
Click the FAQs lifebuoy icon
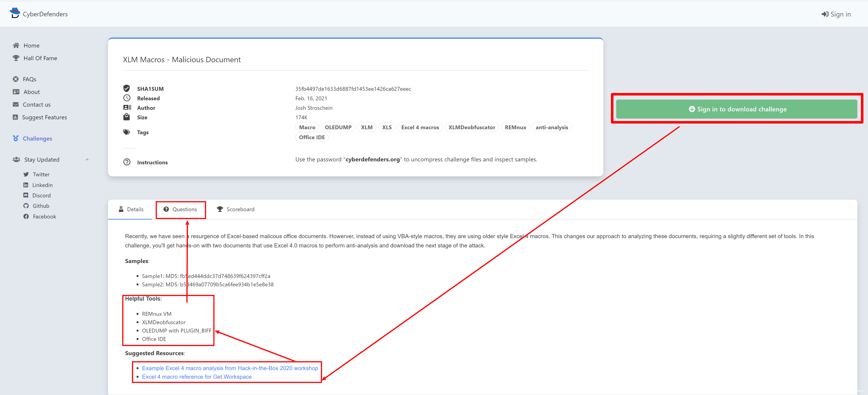coord(16,79)
